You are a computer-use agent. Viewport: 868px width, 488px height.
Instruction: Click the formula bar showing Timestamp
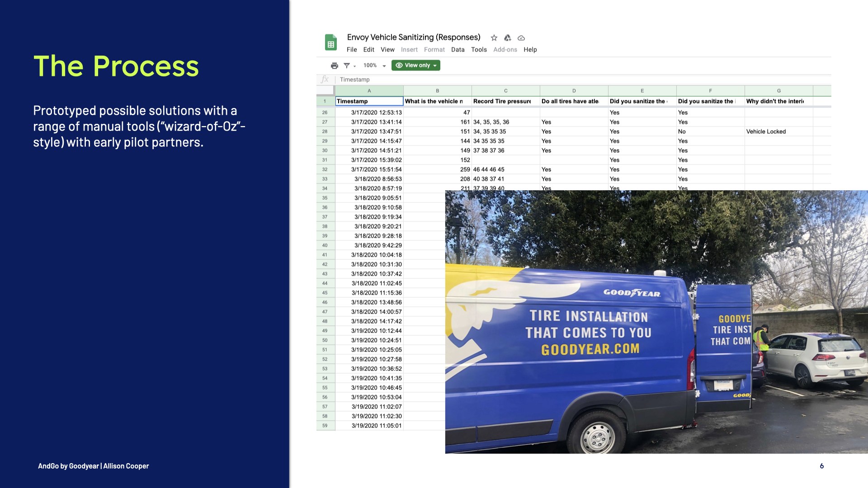(583, 80)
